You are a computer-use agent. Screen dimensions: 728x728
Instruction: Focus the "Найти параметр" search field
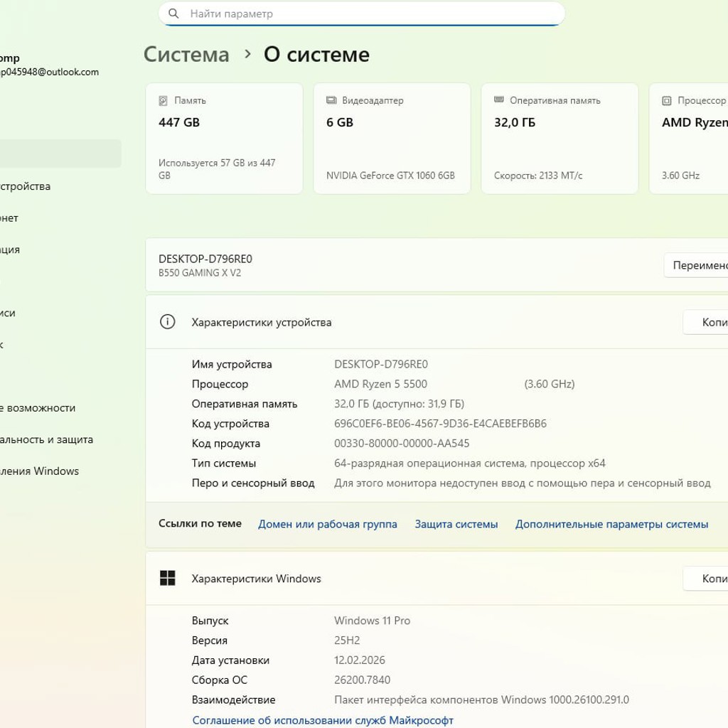click(x=362, y=14)
